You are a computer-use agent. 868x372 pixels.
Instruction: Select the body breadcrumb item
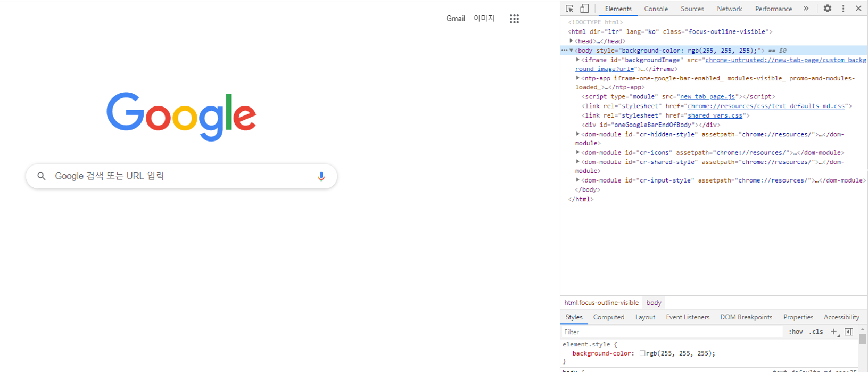click(654, 303)
